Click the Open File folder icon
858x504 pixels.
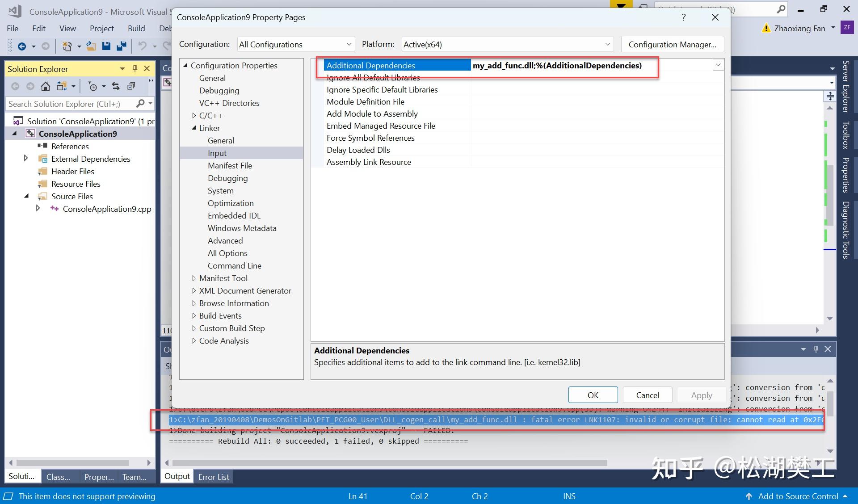tap(91, 46)
